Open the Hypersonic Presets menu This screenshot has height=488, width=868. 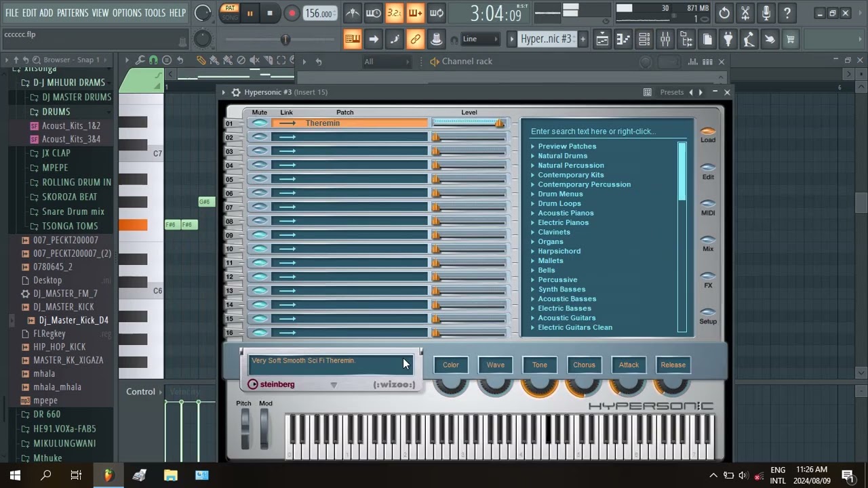(671, 92)
